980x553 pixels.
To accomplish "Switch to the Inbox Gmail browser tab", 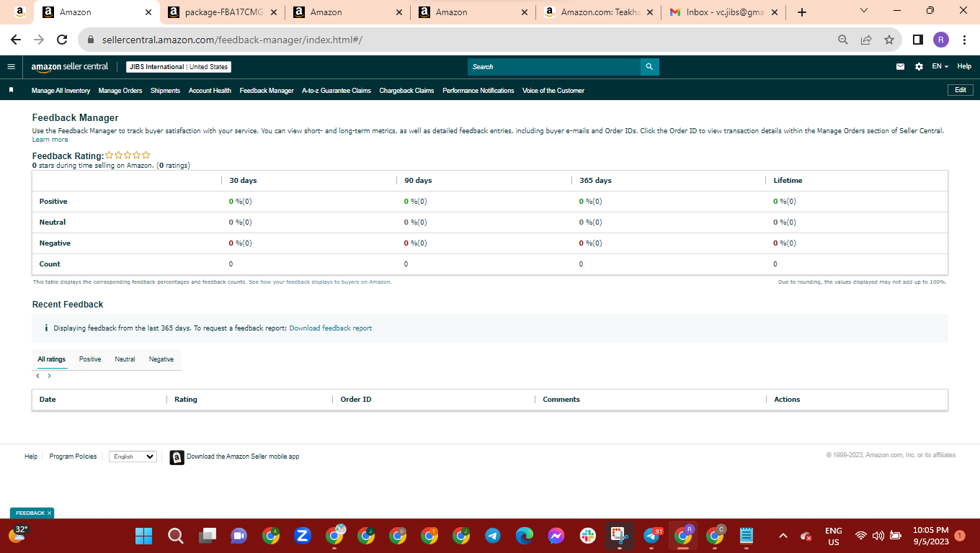I will pos(724,12).
